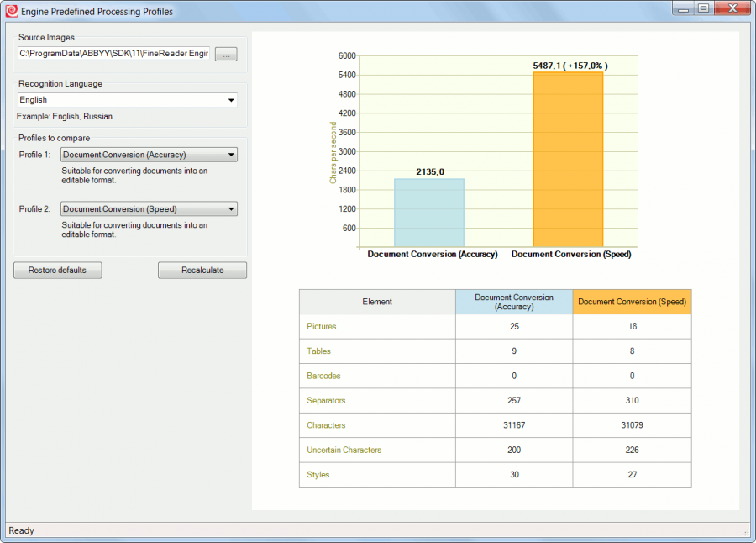Click the Speed Tables value 8
The width and height of the screenshot is (756, 543).
(x=632, y=351)
